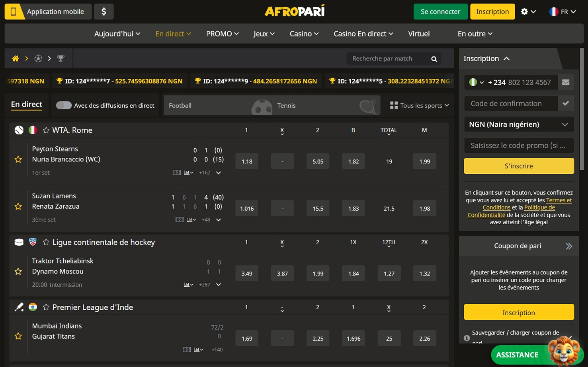Click the phone number input field
The width and height of the screenshot is (588, 367).
click(x=529, y=82)
